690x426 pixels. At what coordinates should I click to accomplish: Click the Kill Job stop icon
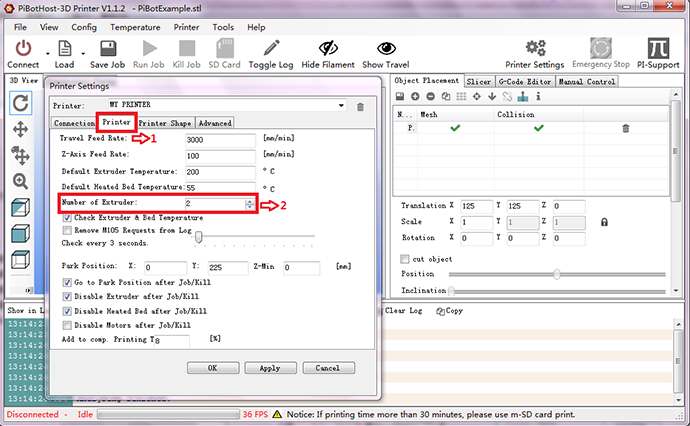coord(187,48)
